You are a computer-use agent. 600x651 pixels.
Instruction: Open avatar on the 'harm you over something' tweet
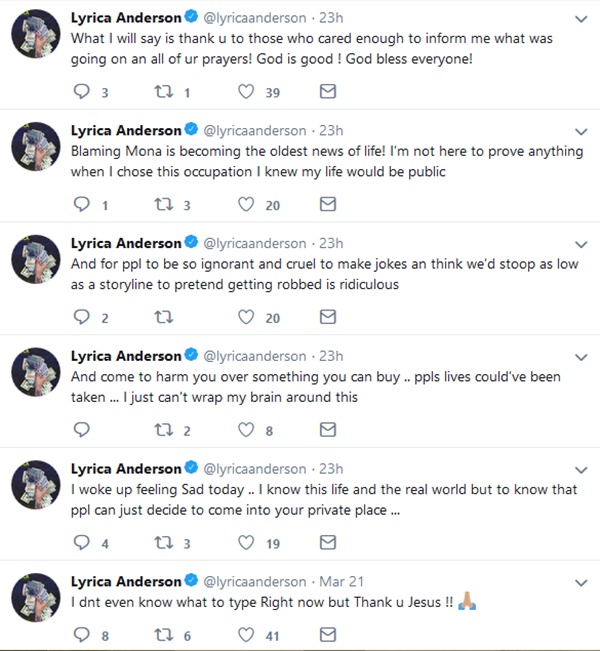[x=36, y=372]
